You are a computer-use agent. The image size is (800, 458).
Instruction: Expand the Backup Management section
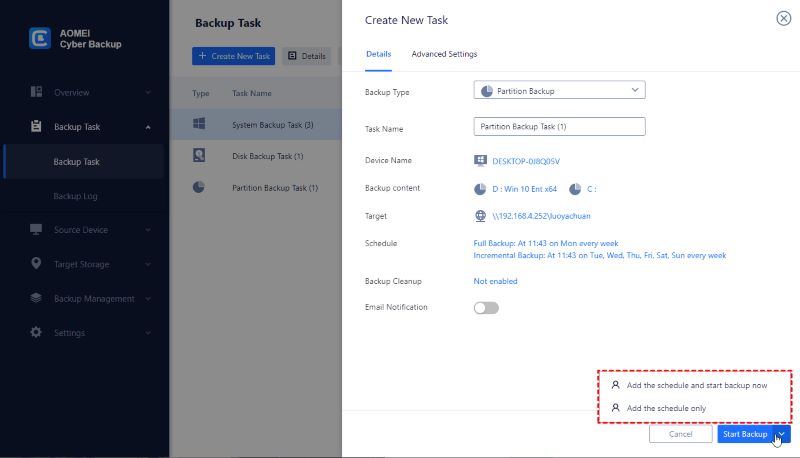[148, 298]
